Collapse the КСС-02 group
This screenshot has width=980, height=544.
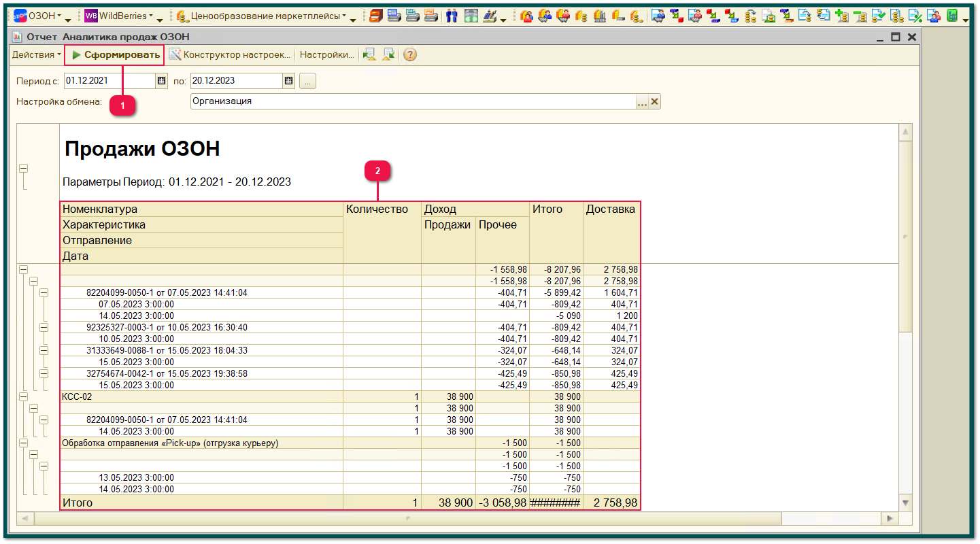pos(24,396)
